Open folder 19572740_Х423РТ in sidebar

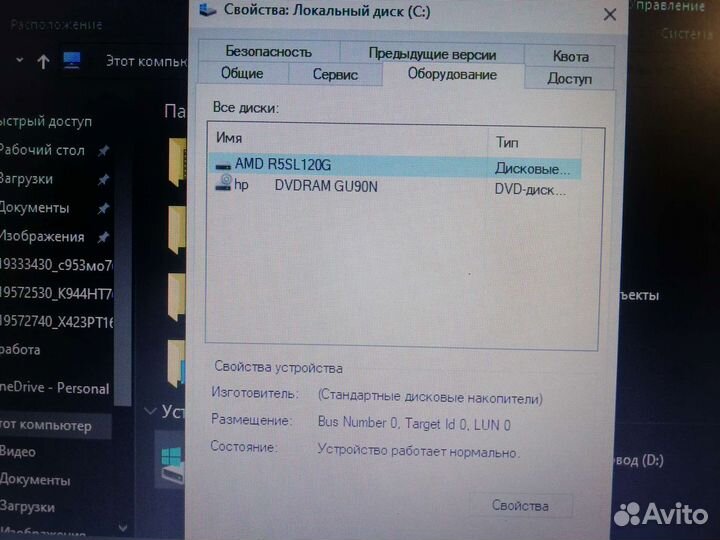56,321
